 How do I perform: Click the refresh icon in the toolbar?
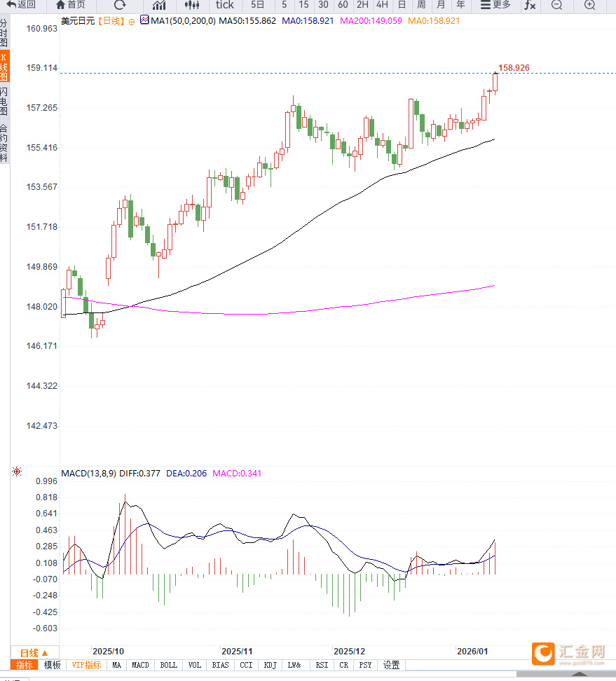pos(120,5)
